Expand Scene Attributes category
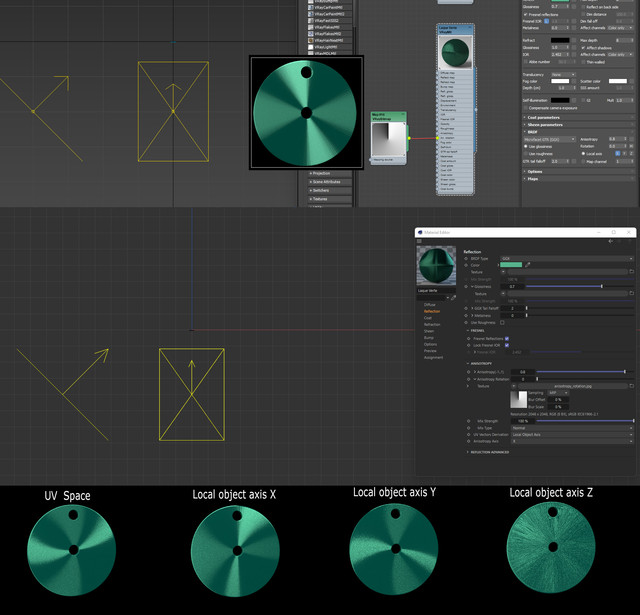Screen dimensions: 640x615 tap(329, 182)
